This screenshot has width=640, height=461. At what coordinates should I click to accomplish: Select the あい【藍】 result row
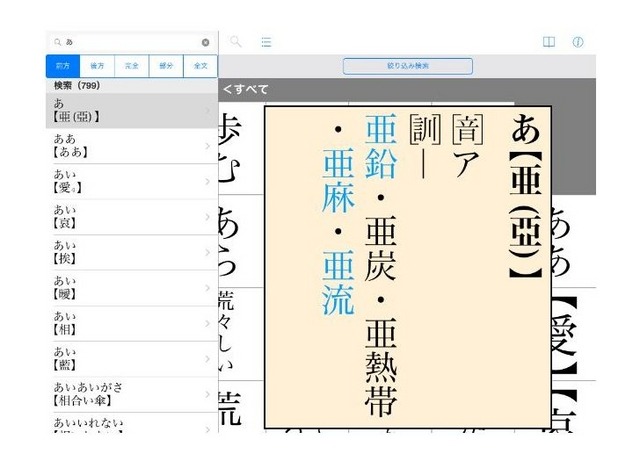point(132,359)
